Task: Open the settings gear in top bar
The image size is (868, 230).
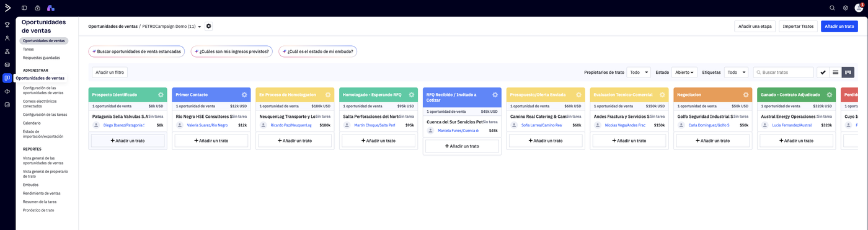Action: click(x=846, y=8)
